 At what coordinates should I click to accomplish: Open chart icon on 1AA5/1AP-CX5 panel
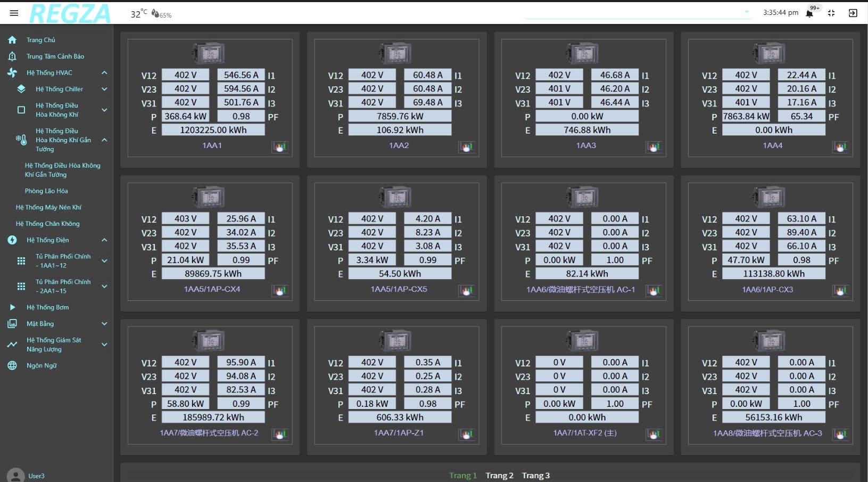pyautogui.click(x=467, y=291)
